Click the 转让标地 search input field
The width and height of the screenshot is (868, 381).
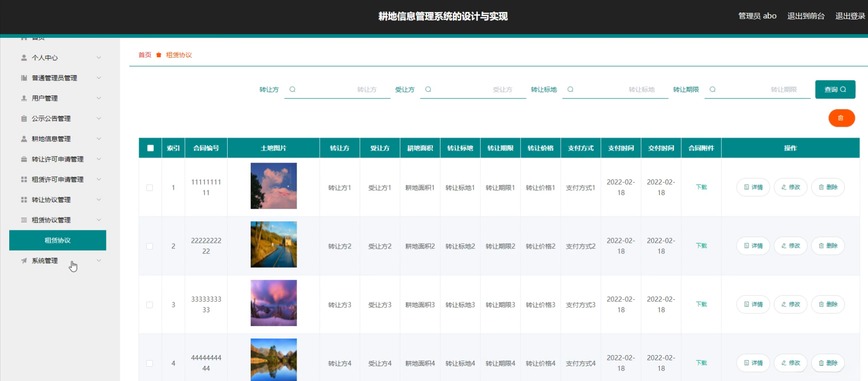click(616, 89)
